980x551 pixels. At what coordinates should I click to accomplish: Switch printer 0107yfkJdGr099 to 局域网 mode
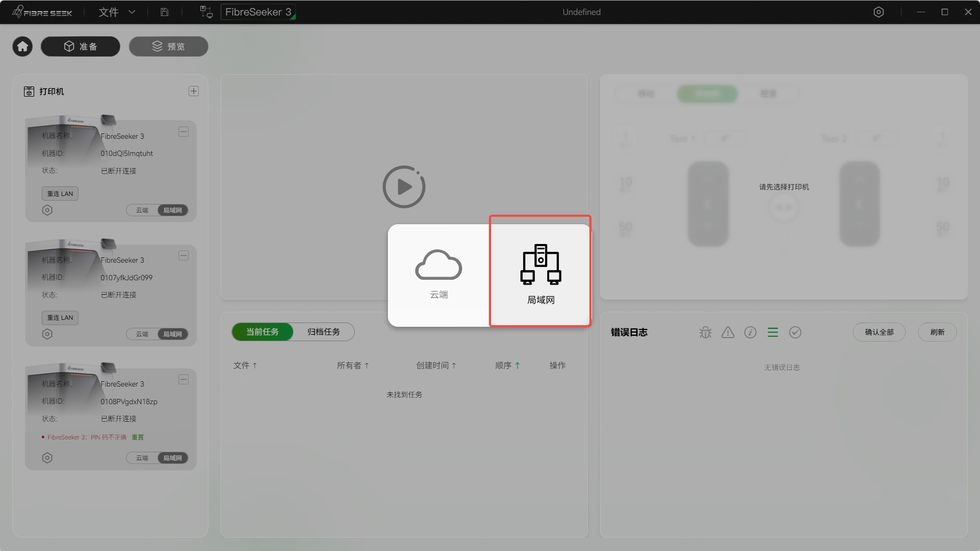[173, 334]
